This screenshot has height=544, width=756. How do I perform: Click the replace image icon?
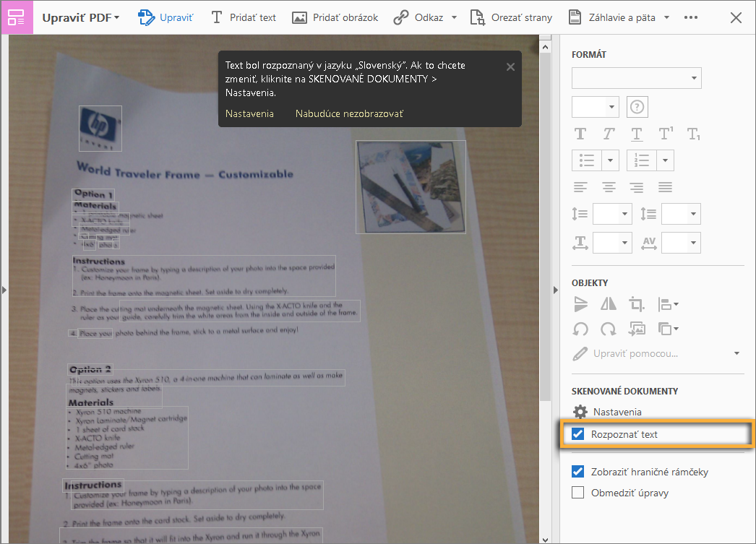(x=637, y=329)
